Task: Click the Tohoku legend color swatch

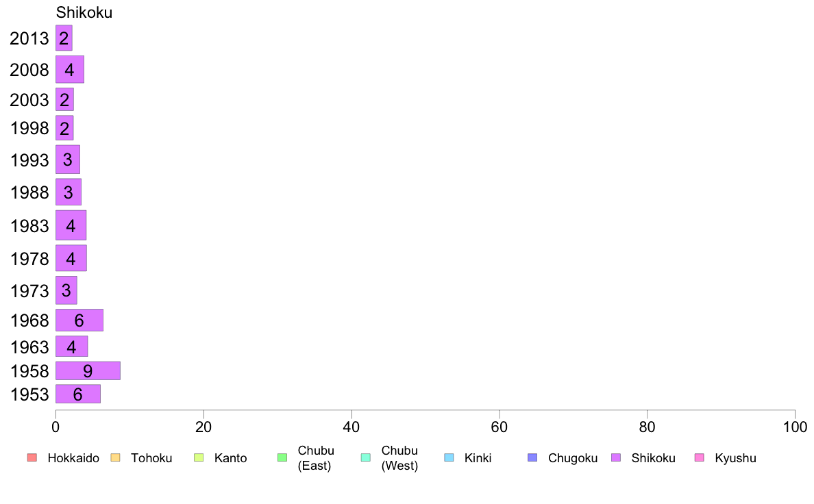Action: point(115,458)
